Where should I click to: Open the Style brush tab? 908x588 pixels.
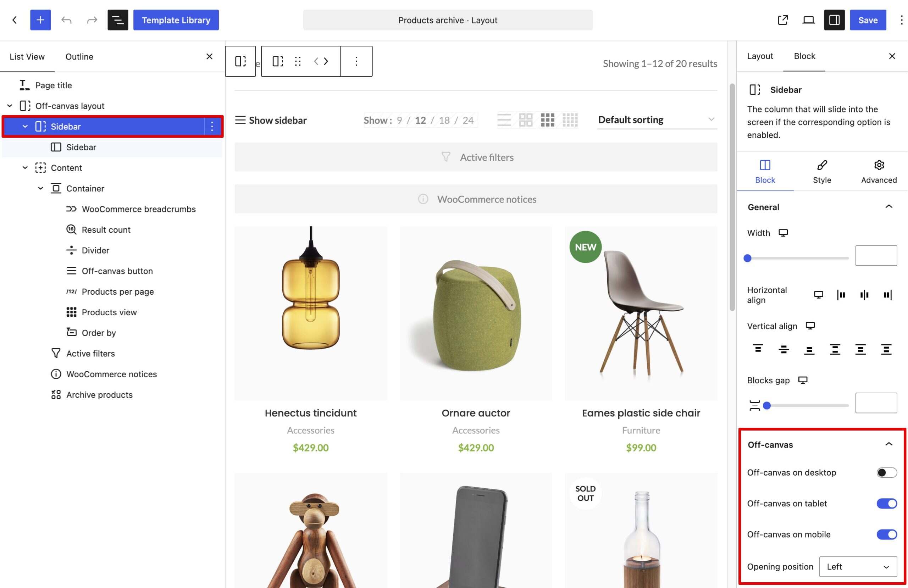(x=822, y=172)
